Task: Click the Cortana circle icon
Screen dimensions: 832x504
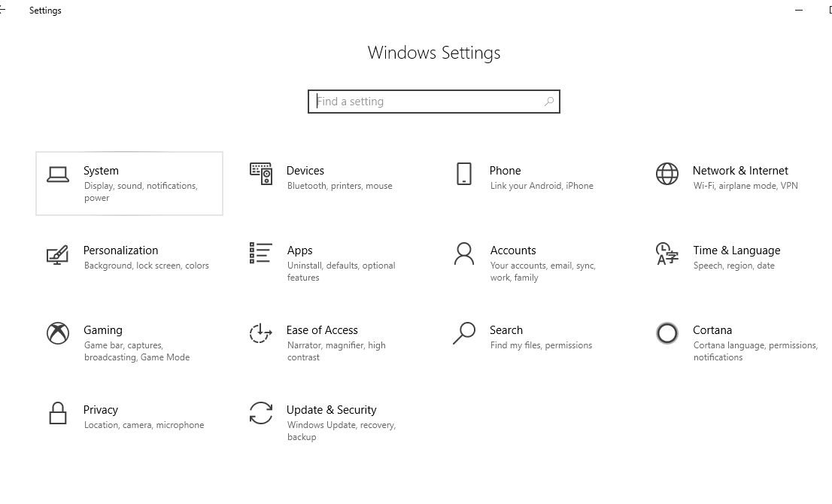Action: 667,332
